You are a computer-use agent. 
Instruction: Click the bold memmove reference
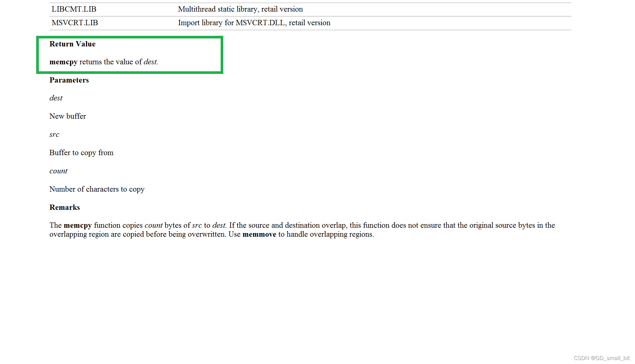click(x=259, y=234)
